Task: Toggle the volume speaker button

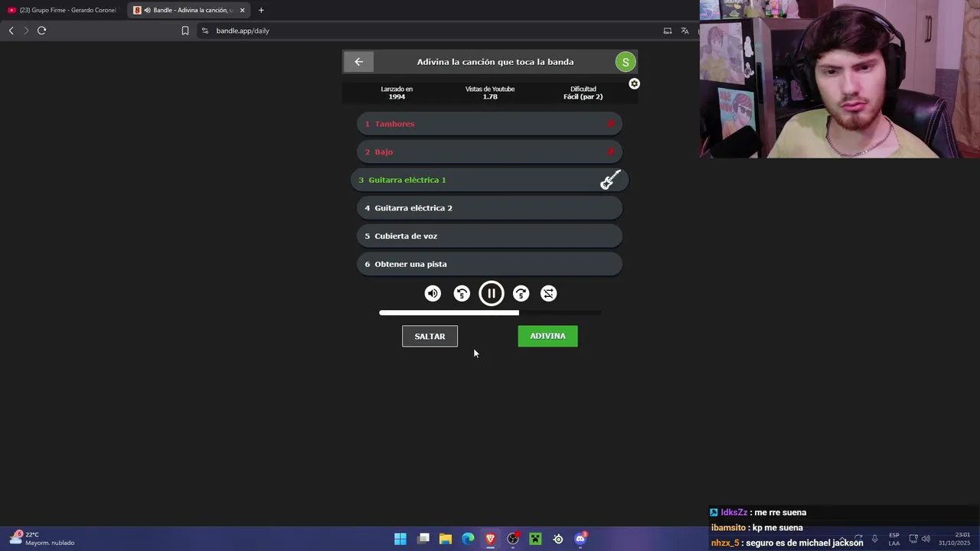Action: click(433, 293)
